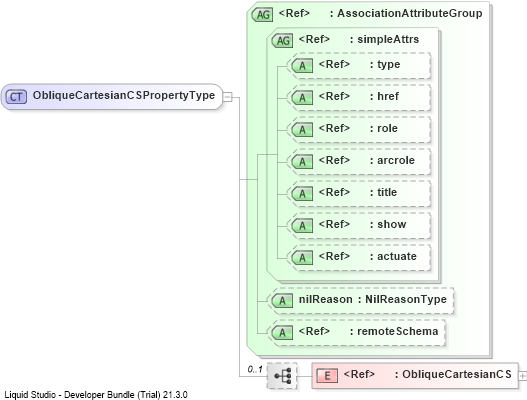Viewport: 527px width, 400px height.
Task: Select the ObliqueCartesianCSPropertyType label
Action: (124, 95)
